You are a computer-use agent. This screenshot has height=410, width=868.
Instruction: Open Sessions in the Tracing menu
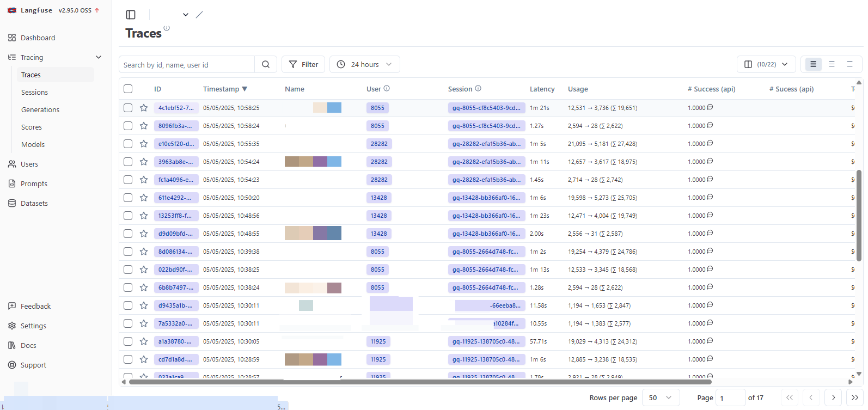coord(35,93)
